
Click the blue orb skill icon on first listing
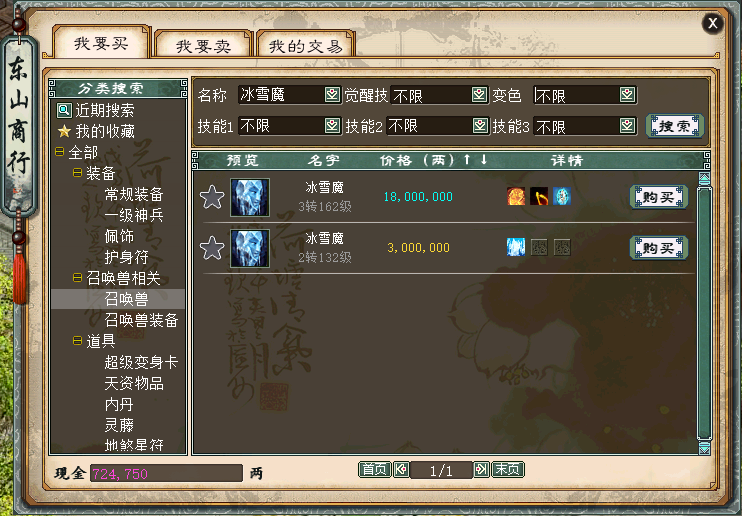tap(562, 196)
